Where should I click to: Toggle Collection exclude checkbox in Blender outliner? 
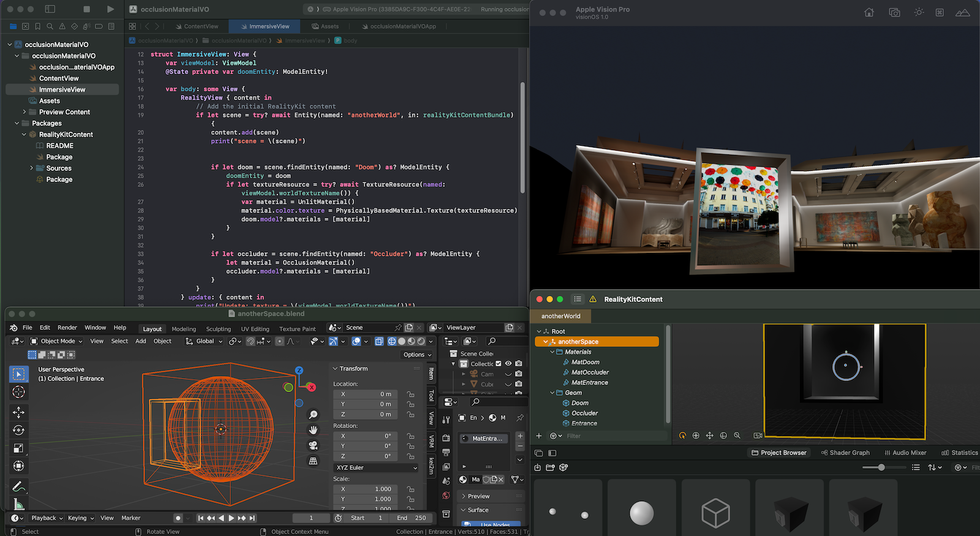pyautogui.click(x=499, y=364)
